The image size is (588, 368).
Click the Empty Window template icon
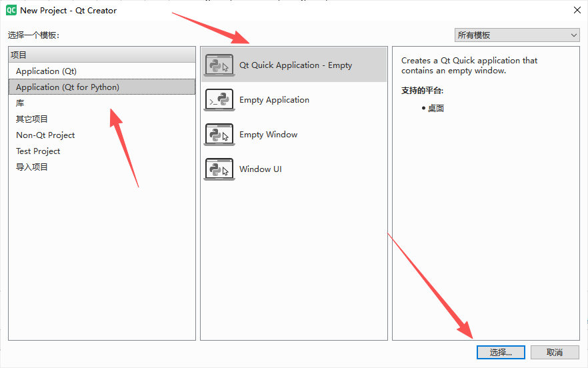click(x=219, y=135)
